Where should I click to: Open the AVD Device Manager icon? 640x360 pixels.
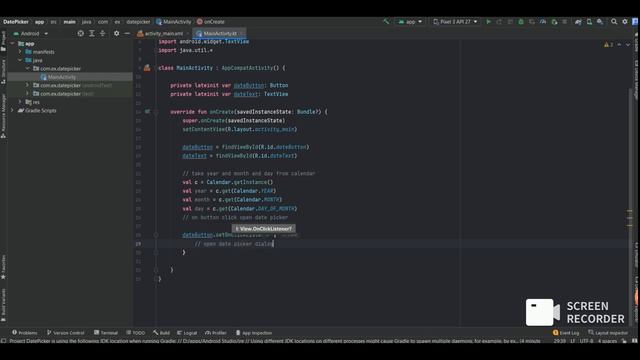coord(589,22)
